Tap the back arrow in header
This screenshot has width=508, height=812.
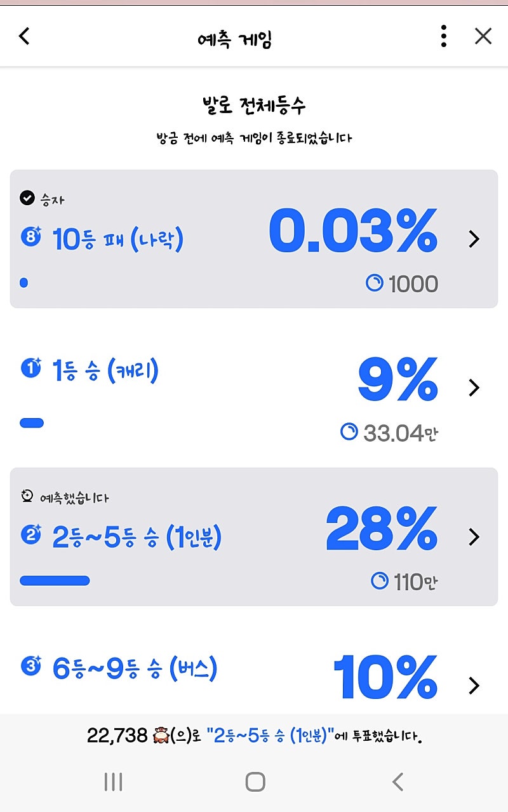24,36
